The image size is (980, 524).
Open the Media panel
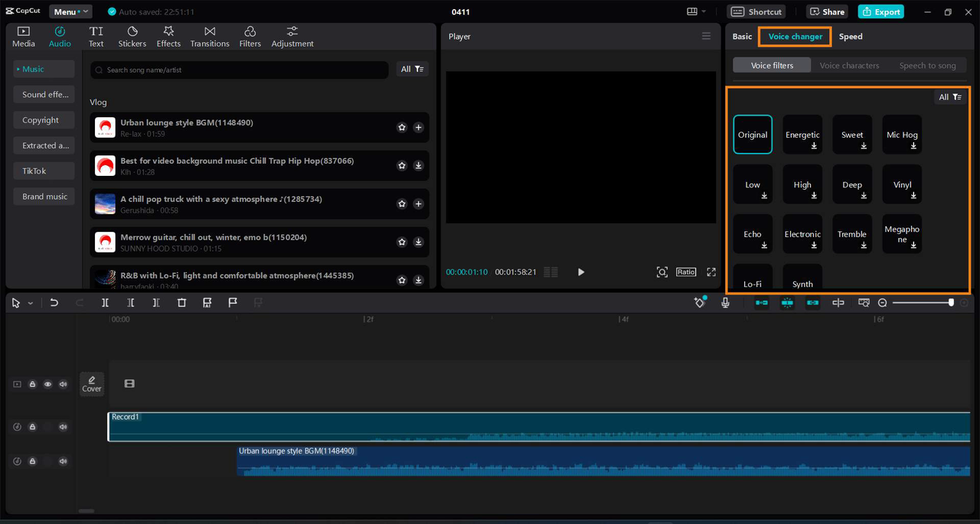tap(23, 37)
